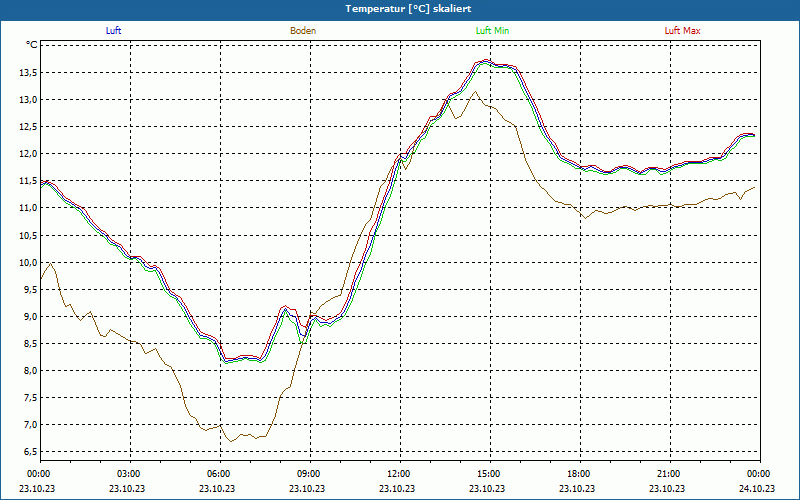
Task: Click the 10,5 y-axis value
Action: pyautogui.click(x=28, y=235)
